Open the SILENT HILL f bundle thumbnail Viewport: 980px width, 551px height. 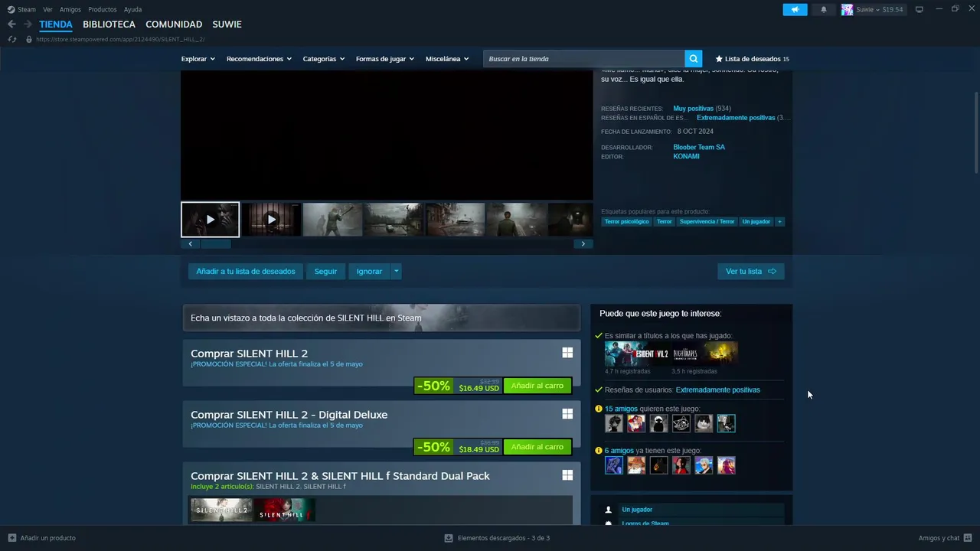284,510
